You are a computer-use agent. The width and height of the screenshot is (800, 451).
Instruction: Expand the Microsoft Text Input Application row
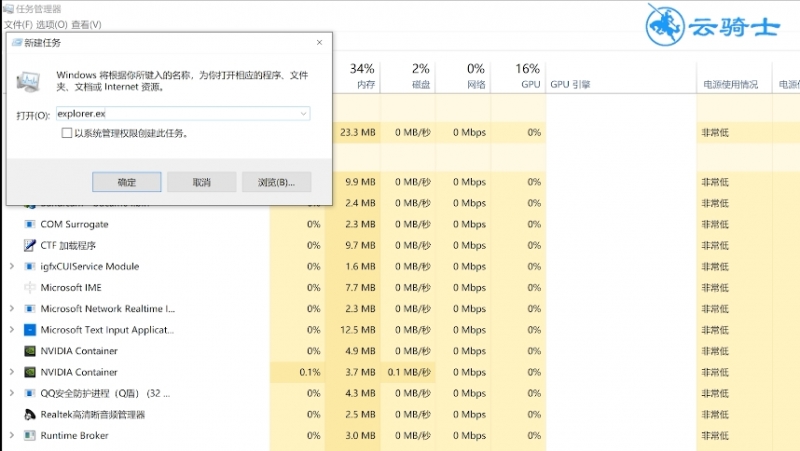point(12,330)
